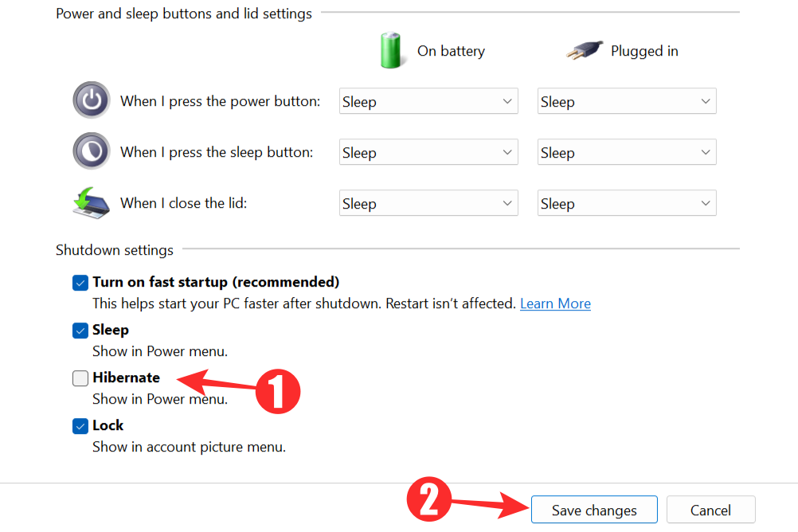
Task: Open the Learn More link
Action: coord(555,303)
